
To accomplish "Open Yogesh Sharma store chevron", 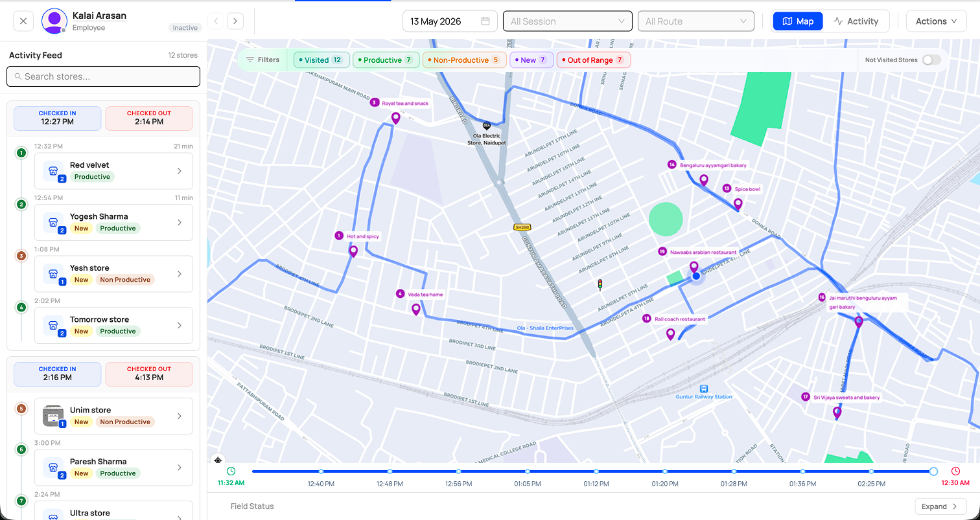I will tap(180, 222).
